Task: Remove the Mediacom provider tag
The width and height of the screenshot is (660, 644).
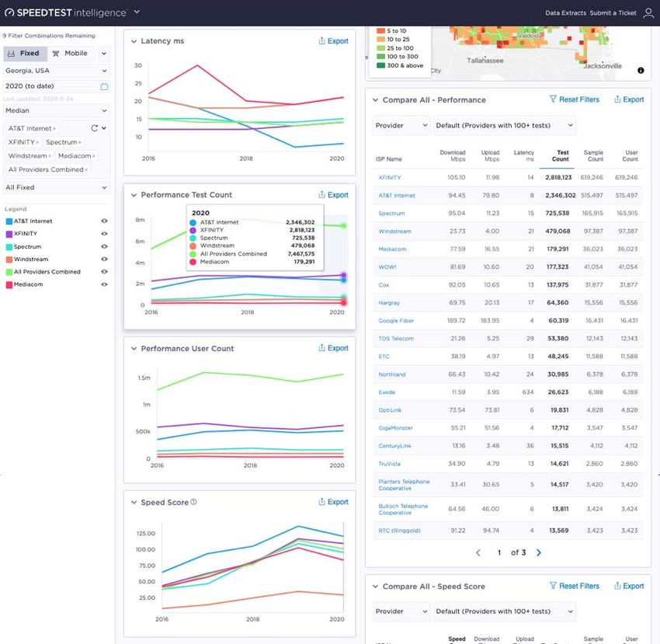Action: [93, 156]
